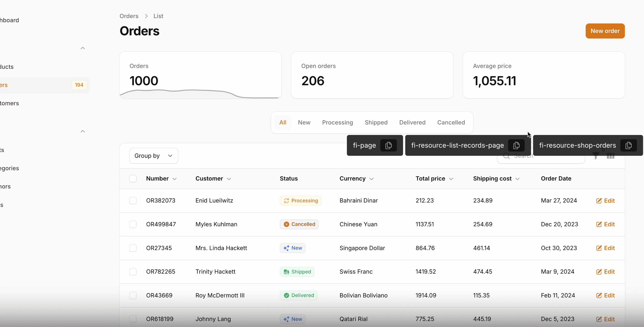The height and width of the screenshot is (327, 644).
Task: Click the Bolivian Boliviano currency cell
Action: 364,296
